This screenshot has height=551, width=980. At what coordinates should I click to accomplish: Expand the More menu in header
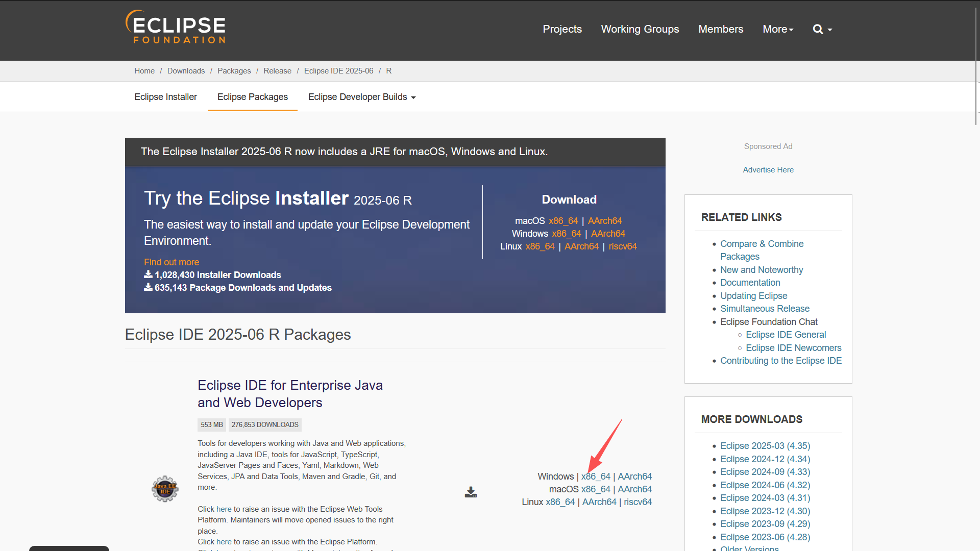coord(778,29)
